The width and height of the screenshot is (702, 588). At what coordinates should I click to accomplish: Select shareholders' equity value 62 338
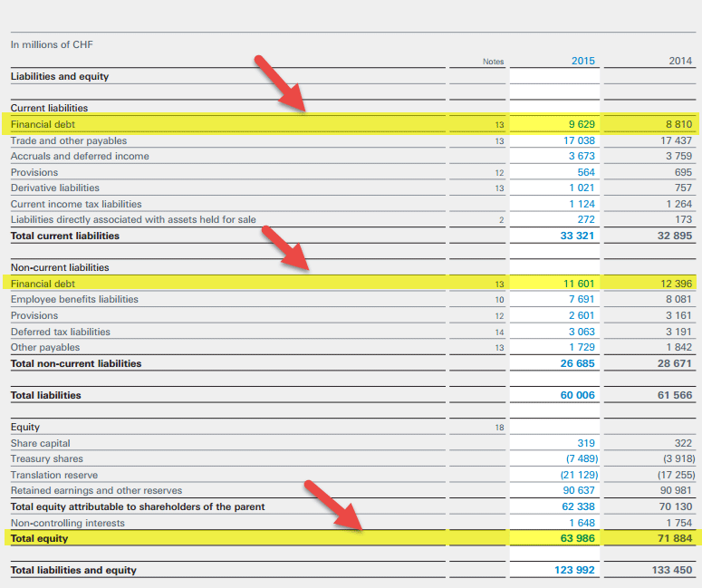coord(579,507)
